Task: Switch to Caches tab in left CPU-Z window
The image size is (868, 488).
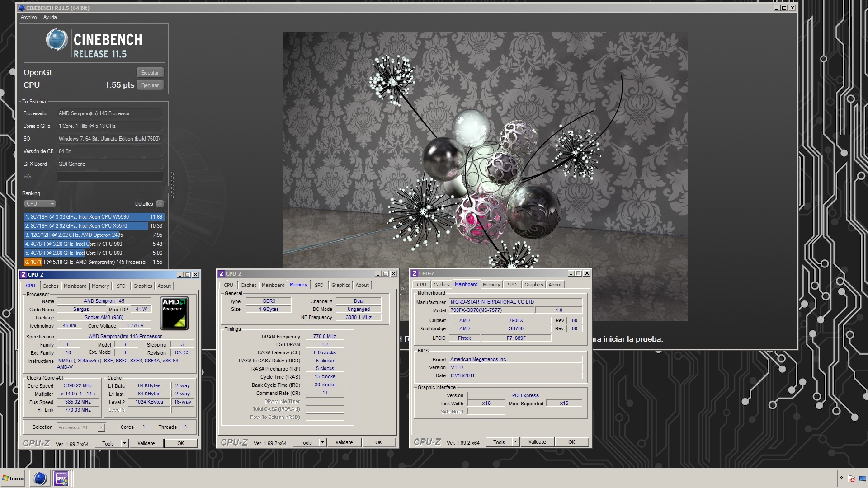Action: point(51,286)
